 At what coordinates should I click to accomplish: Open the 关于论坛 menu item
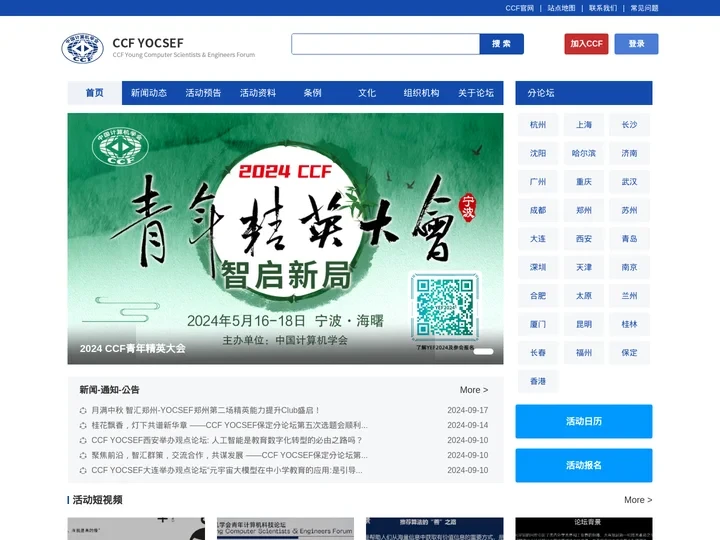point(476,93)
